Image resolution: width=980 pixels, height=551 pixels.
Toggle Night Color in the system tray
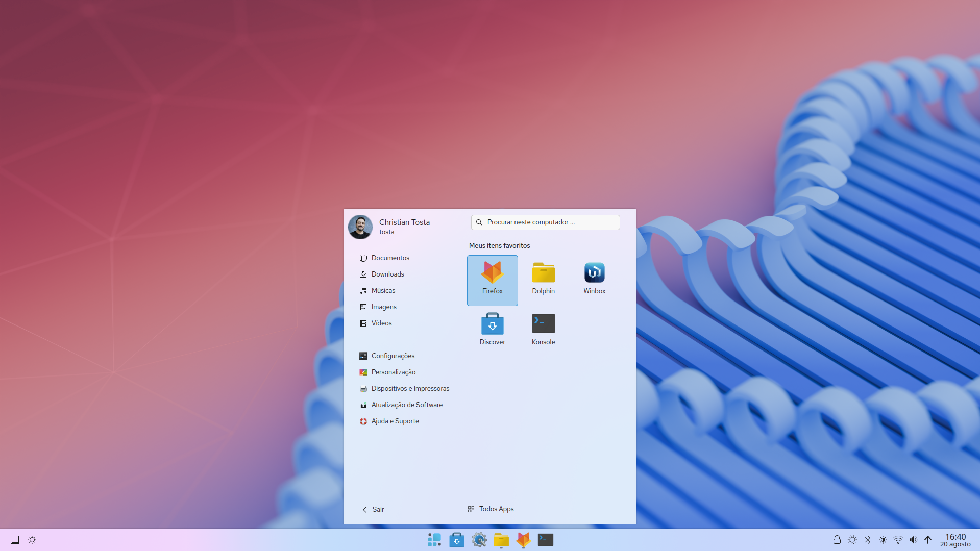[883, 539]
